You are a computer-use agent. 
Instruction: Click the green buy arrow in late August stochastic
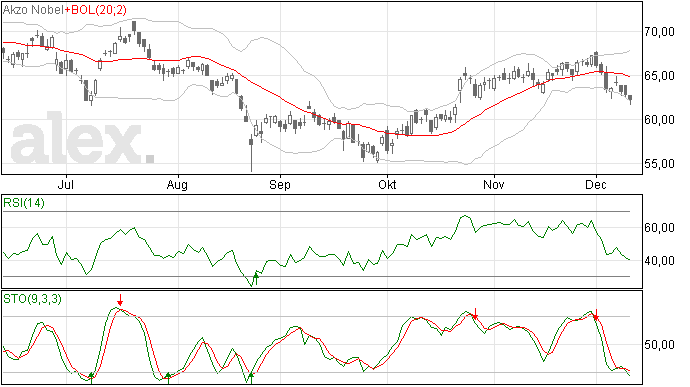coord(251,378)
